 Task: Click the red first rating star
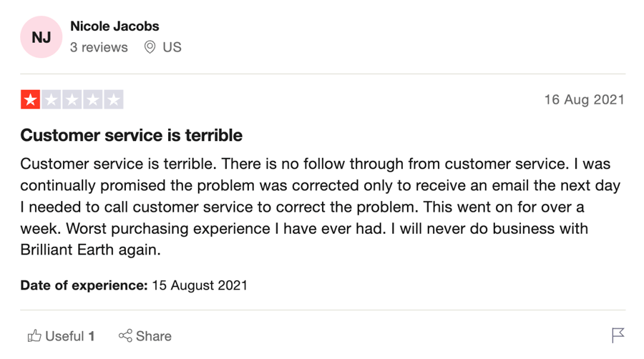pyautogui.click(x=30, y=99)
